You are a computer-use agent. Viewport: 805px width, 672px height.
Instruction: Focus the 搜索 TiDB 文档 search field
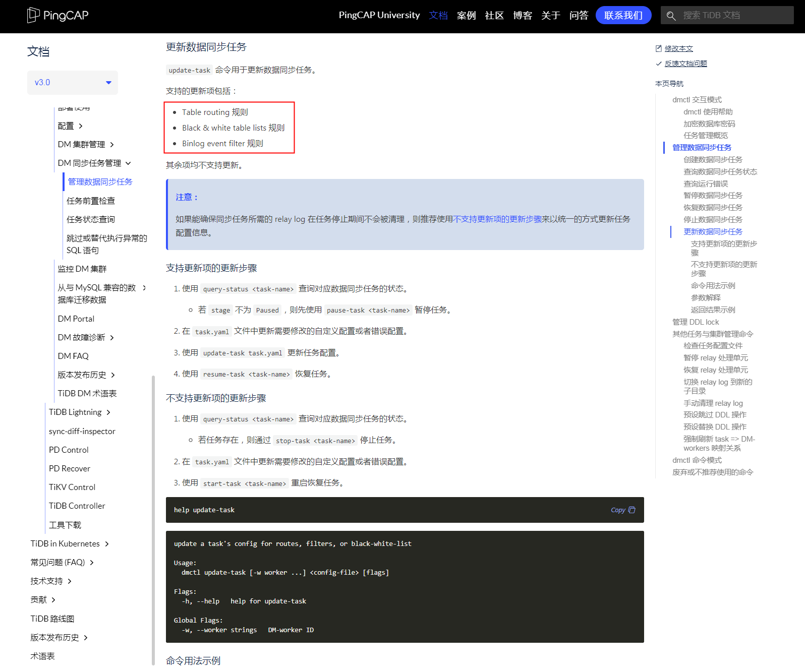point(727,15)
